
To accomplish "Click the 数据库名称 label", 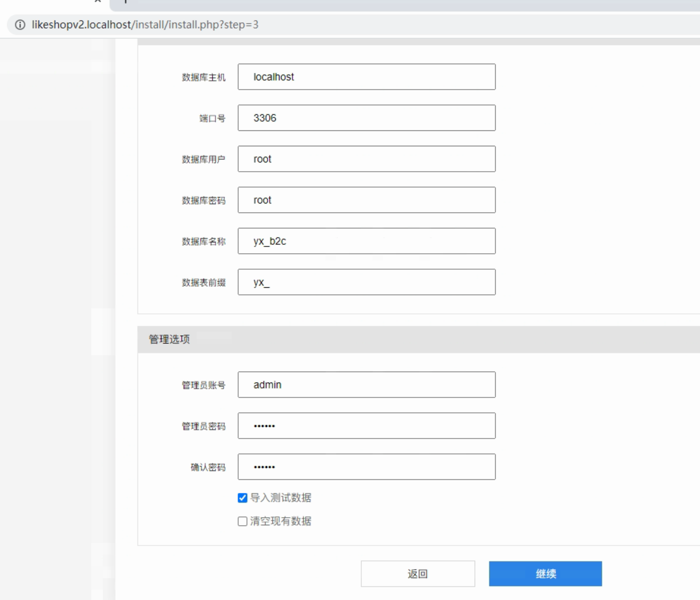I will [204, 241].
